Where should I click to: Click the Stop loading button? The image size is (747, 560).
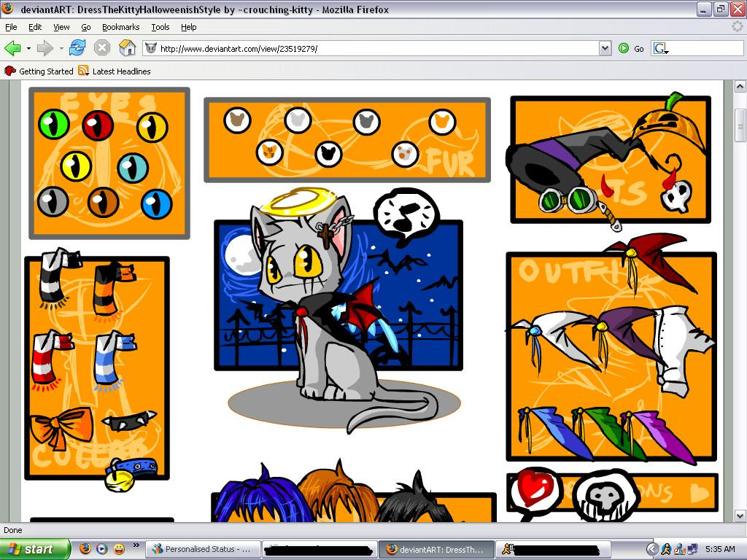[102, 48]
